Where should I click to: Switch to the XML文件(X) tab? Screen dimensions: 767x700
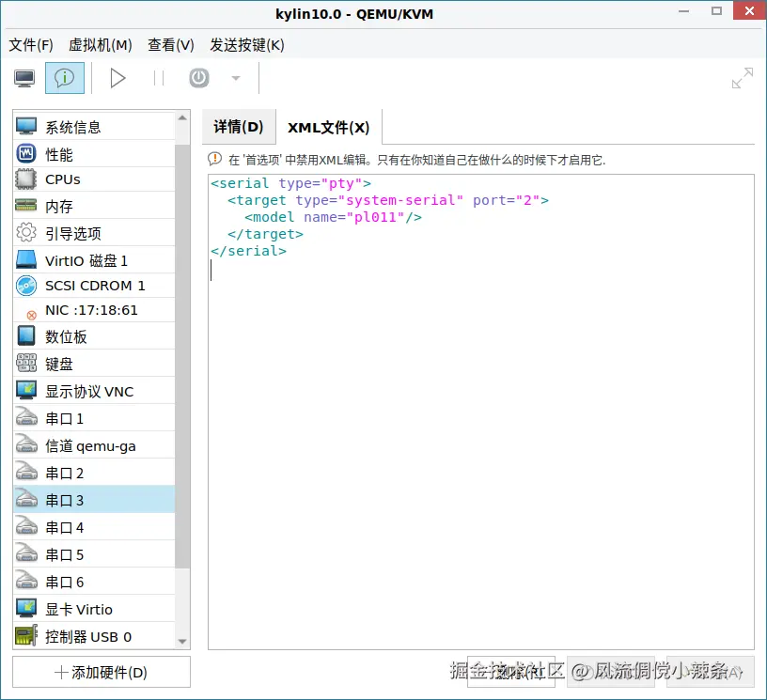[329, 127]
